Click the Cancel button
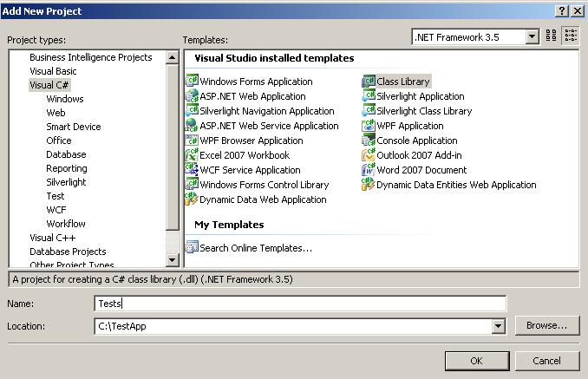The image size is (588, 379). (x=546, y=361)
